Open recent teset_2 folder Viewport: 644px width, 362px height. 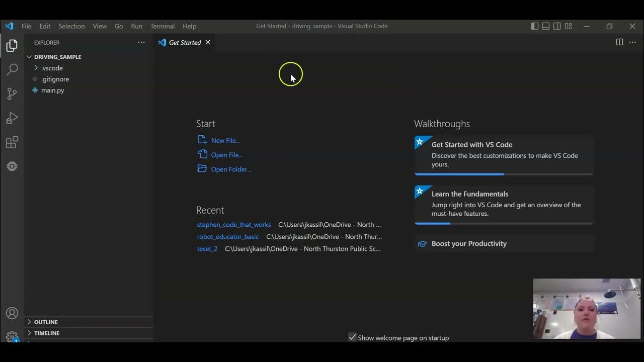click(x=207, y=249)
